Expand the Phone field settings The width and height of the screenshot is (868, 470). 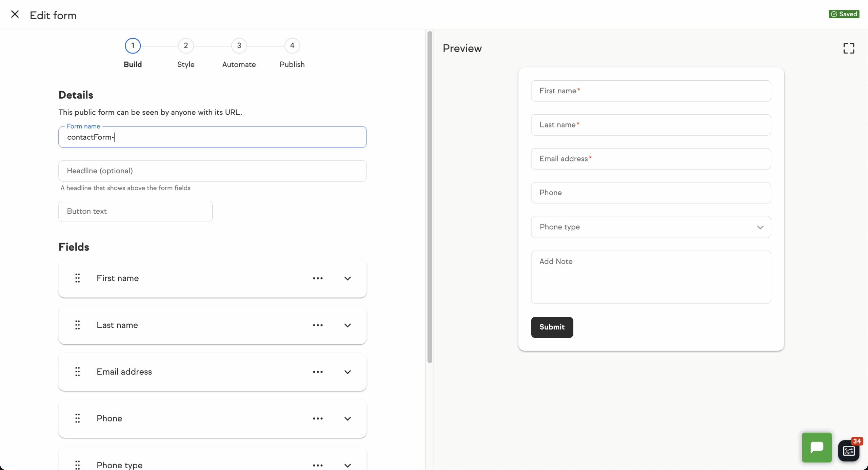(x=348, y=418)
